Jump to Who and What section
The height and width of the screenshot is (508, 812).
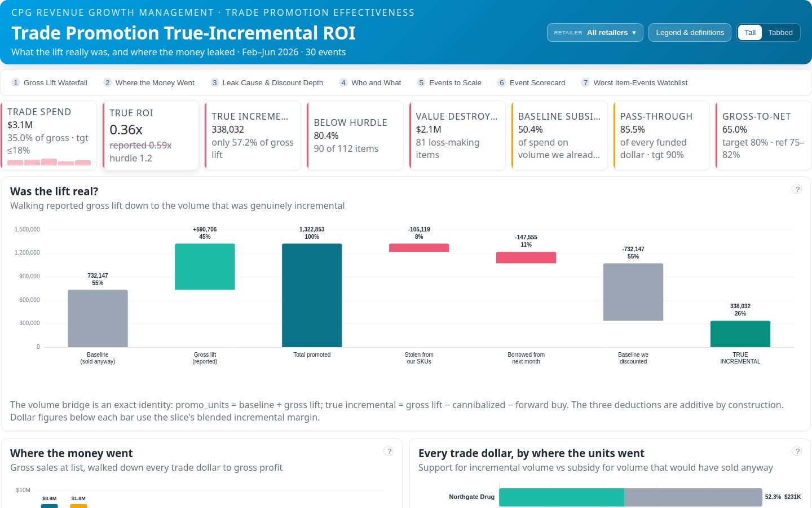(370, 82)
